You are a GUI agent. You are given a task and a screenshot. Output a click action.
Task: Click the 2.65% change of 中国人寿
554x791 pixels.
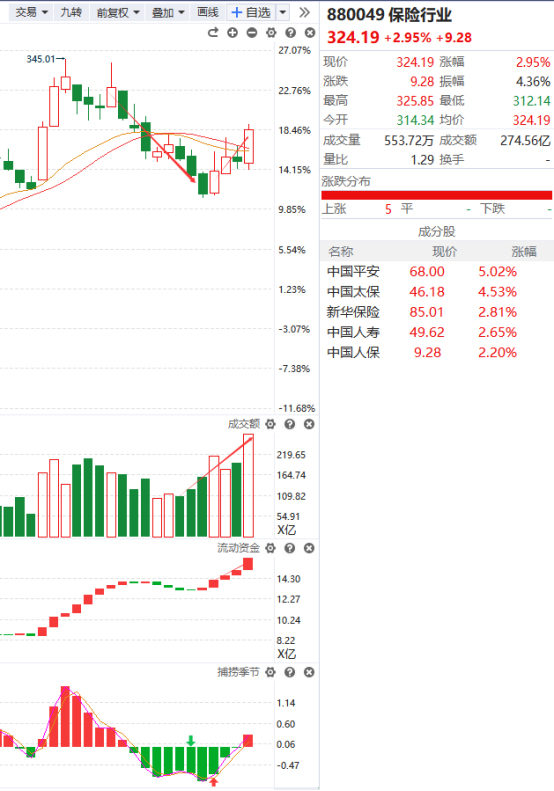pos(497,332)
